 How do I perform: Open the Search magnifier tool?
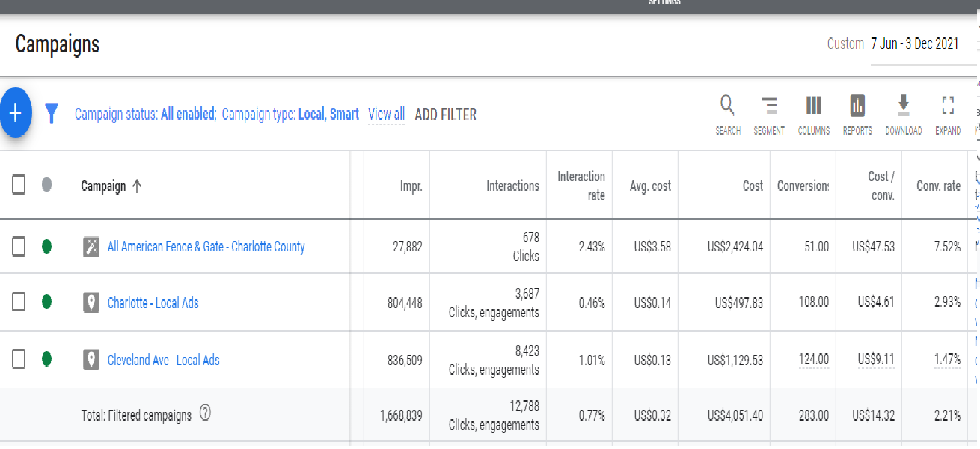[x=727, y=106]
